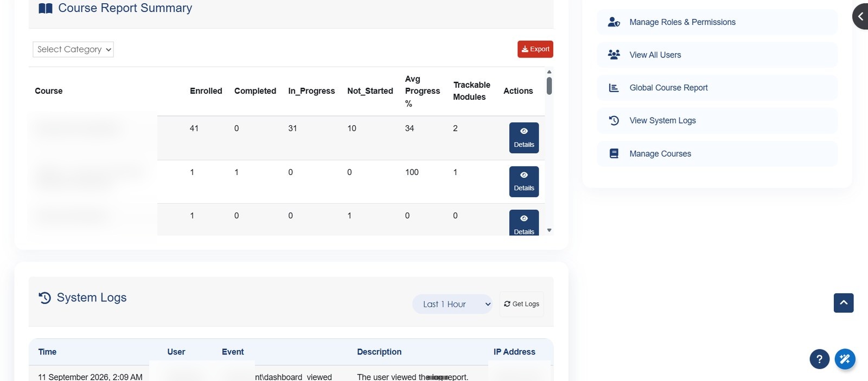Click the Trackable Modules column header
The image size is (868, 381).
(x=471, y=91)
